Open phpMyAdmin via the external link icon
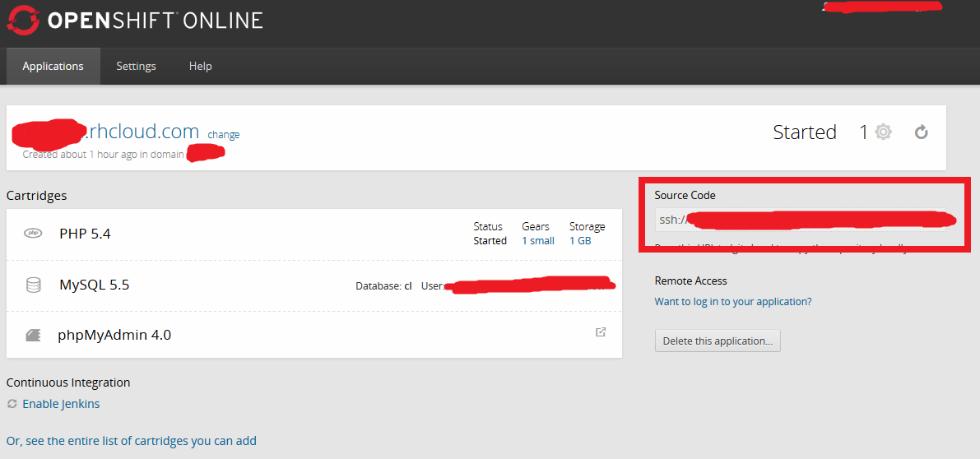Viewport: 980px width, 459px height. [601, 332]
